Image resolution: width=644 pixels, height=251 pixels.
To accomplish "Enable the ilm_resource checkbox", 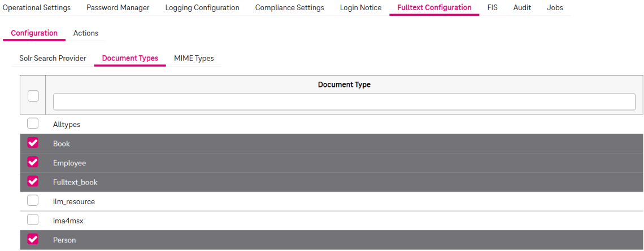I will pyautogui.click(x=33, y=201).
